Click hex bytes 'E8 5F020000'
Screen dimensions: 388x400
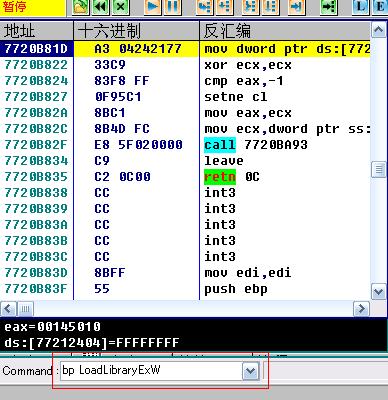coord(138,145)
